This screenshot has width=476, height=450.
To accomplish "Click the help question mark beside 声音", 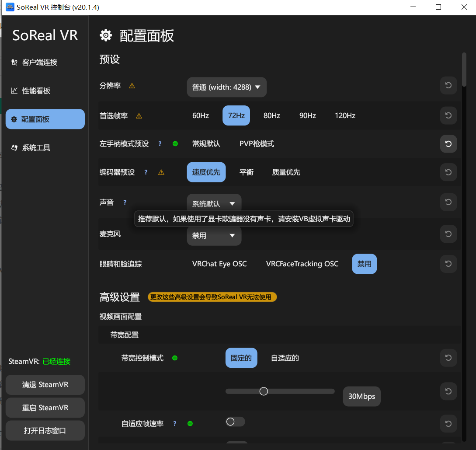I will [125, 202].
